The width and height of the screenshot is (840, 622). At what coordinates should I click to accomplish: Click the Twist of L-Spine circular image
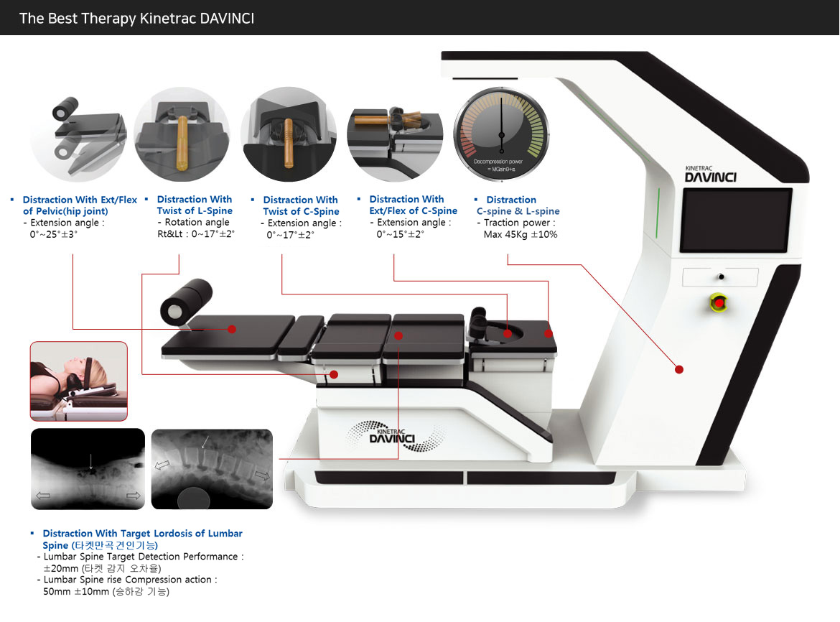pos(182,135)
